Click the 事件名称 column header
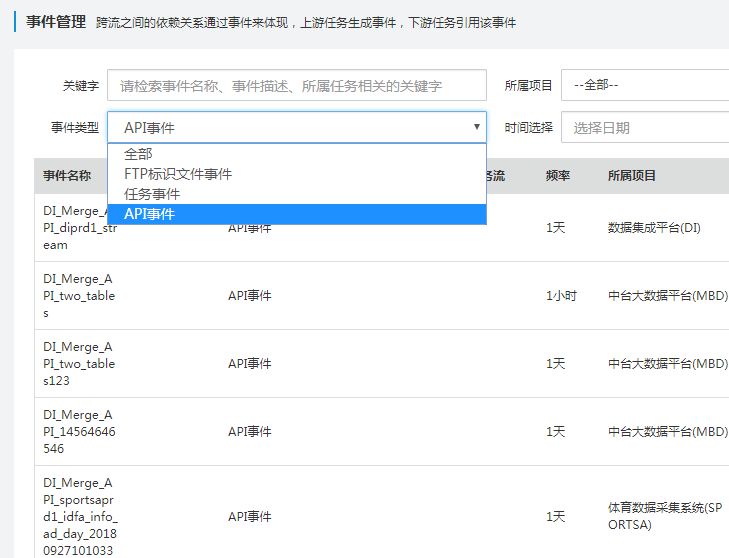The image size is (729, 558). 67,176
